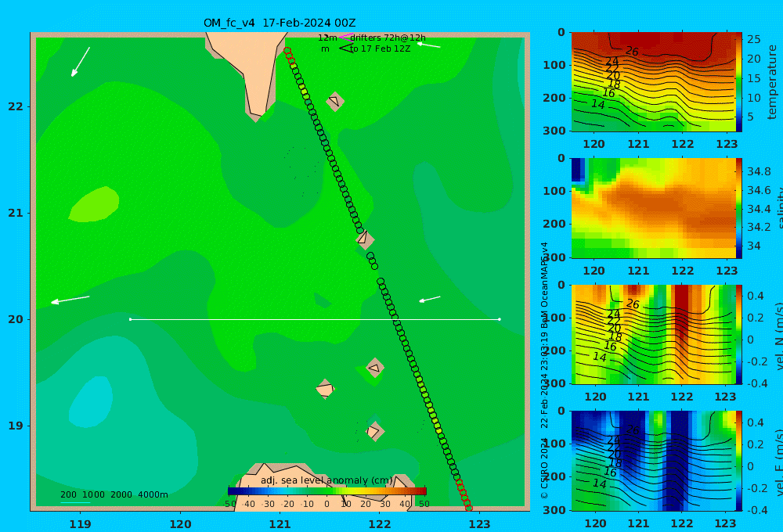
Task: Open the northward velocity section panel
Action: 653,334
